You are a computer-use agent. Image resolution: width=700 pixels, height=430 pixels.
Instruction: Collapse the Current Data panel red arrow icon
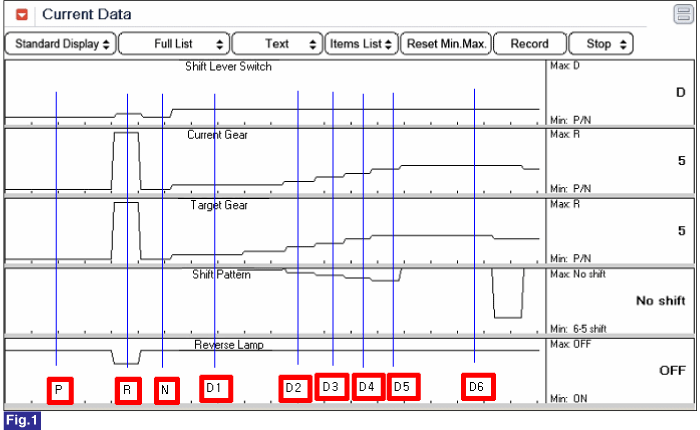coord(22,14)
